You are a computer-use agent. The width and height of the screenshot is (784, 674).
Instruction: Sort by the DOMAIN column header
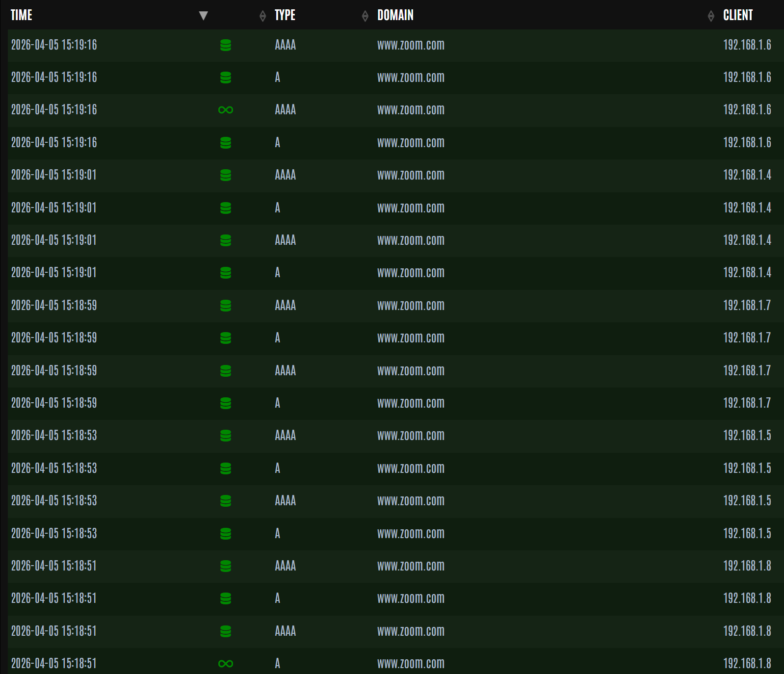[x=395, y=15]
